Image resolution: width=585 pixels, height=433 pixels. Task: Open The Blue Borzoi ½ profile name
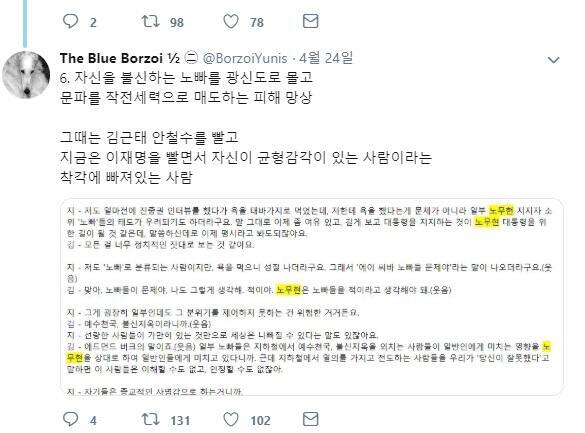click(120, 58)
